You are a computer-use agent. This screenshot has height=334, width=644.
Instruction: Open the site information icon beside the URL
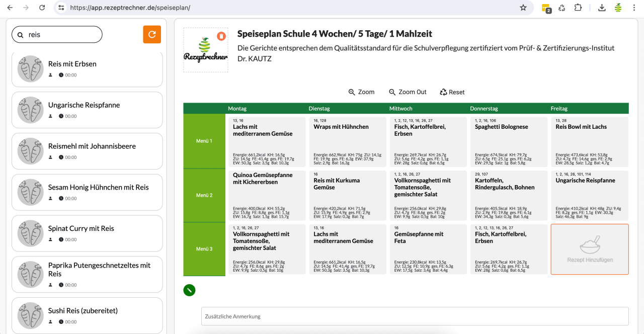click(62, 8)
